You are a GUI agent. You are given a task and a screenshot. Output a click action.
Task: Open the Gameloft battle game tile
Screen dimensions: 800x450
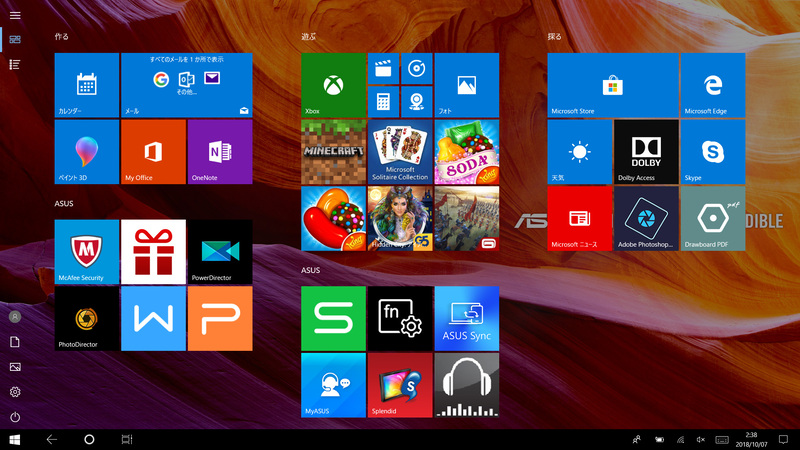coord(467,218)
